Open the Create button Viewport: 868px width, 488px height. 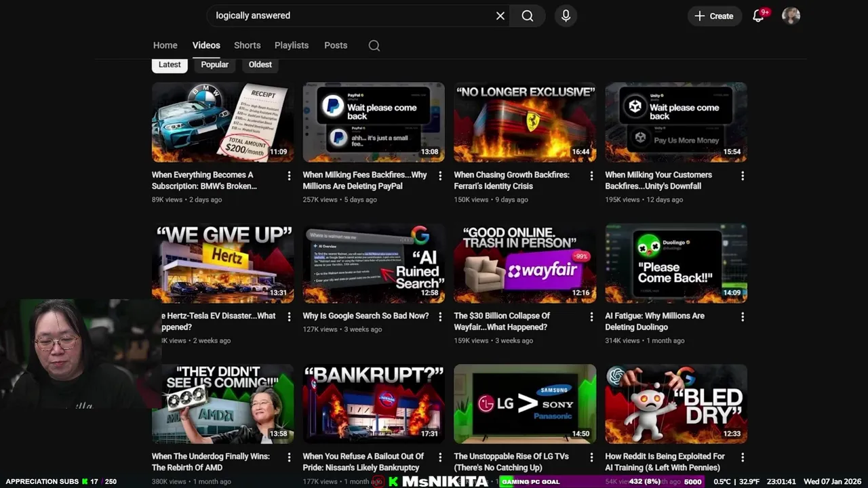[714, 16]
